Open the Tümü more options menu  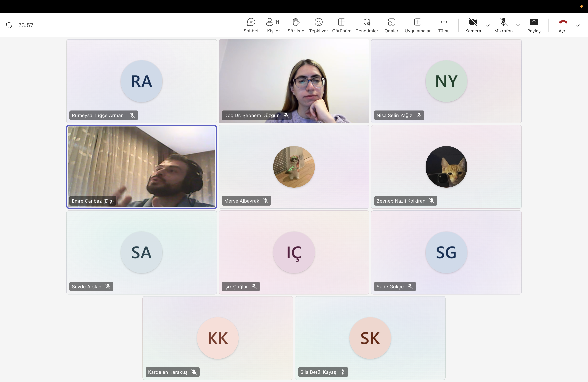coord(444,25)
